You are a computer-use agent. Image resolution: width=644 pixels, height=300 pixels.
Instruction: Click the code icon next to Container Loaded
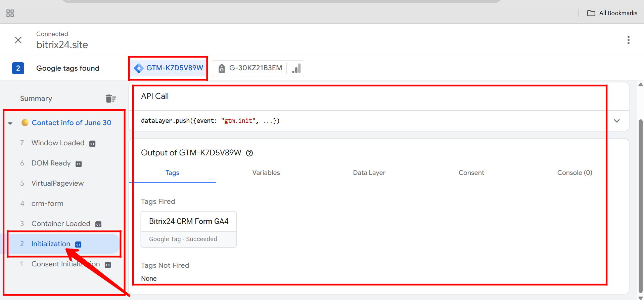click(98, 224)
